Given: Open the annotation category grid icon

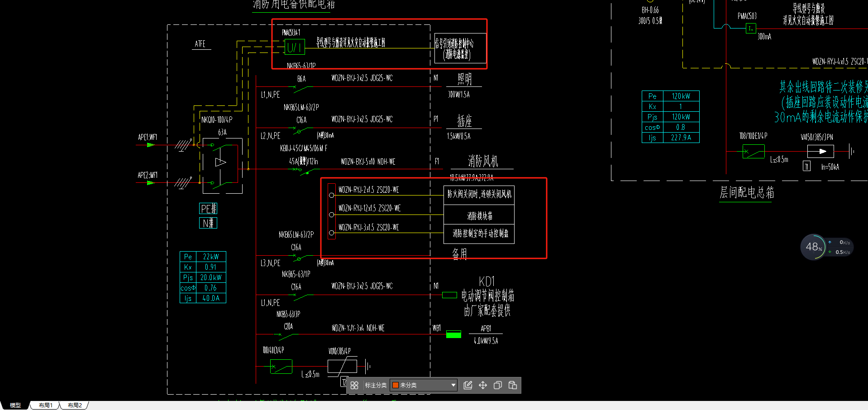Looking at the screenshot, I should (354, 385).
